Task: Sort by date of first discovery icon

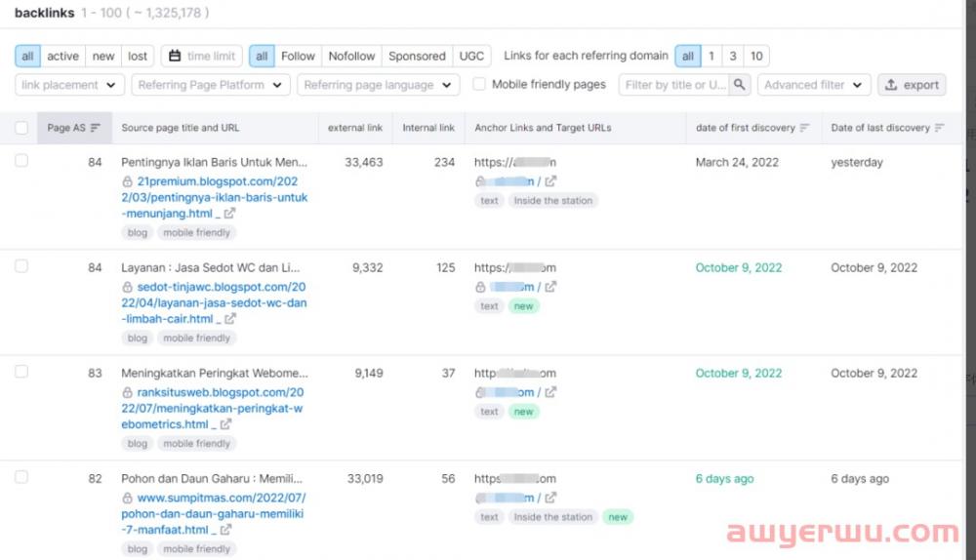Action: [x=804, y=128]
